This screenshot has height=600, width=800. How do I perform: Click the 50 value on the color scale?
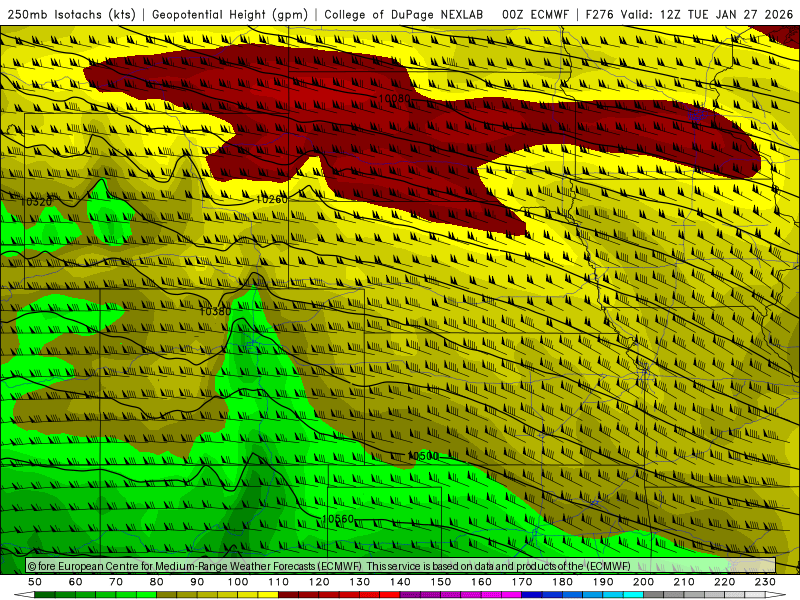point(35,582)
